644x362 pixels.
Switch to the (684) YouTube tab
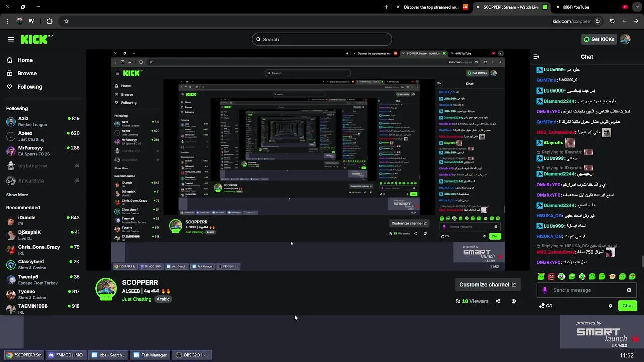click(592, 7)
